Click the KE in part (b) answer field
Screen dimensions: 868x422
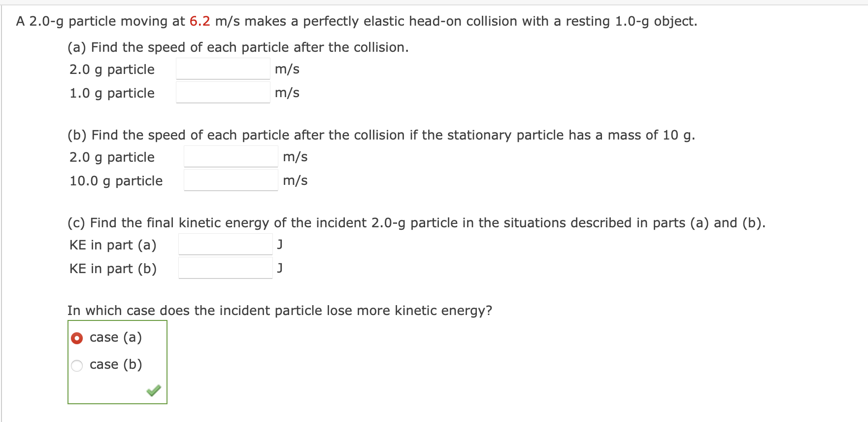[225, 268]
